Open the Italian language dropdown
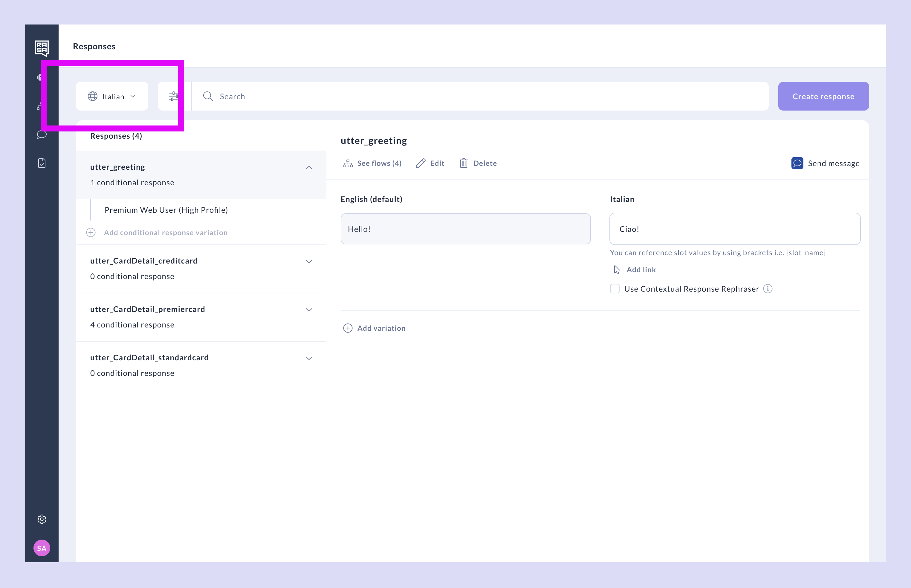This screenshot has width=911, height=588. click(x=112, y=96)
